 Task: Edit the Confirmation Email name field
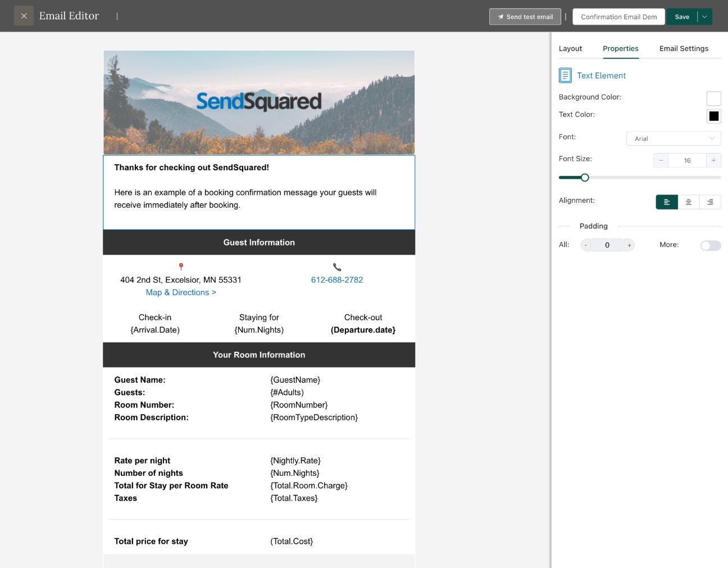[618, 17]
